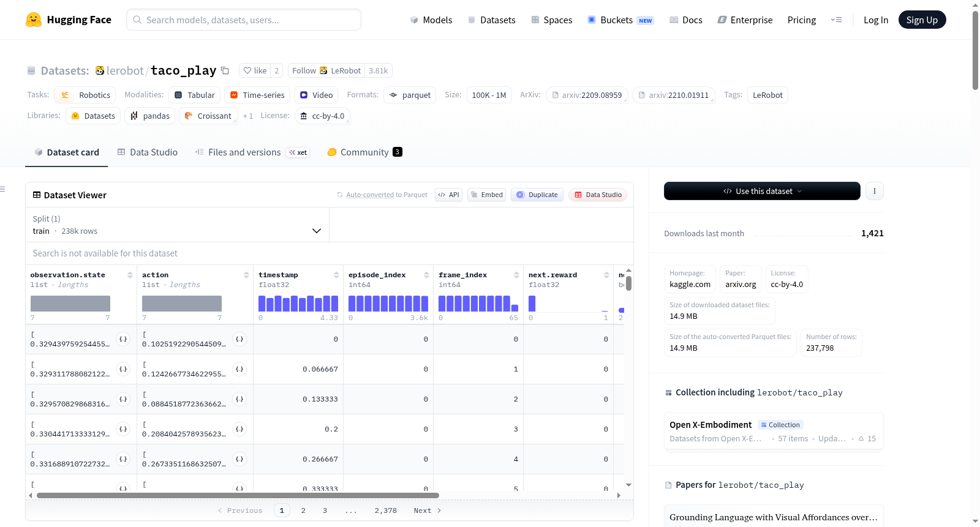Open the additional navigation menu icon

(x=836, y=20)
